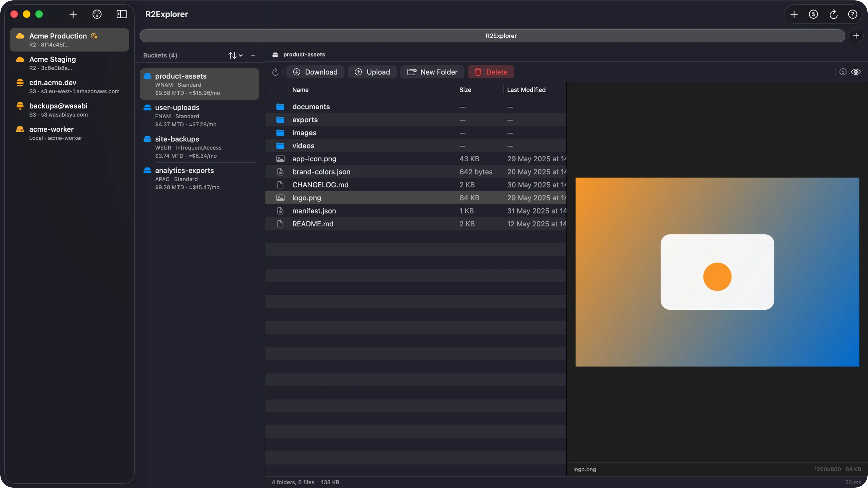Click the Buckets (4) header label
868x488 pixels.
(160, 55)
